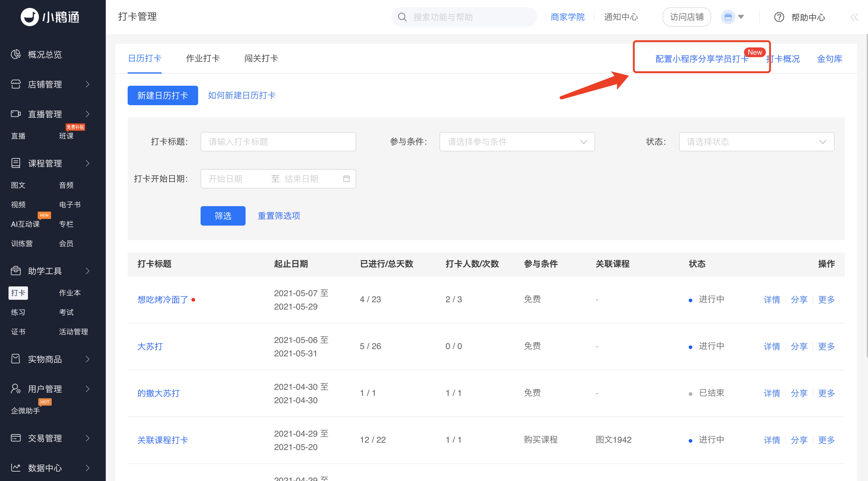The width and height of the screenshot is (868, 481).
Task: Click the 店铺管理 shop icon
Action: click(16, 84)
